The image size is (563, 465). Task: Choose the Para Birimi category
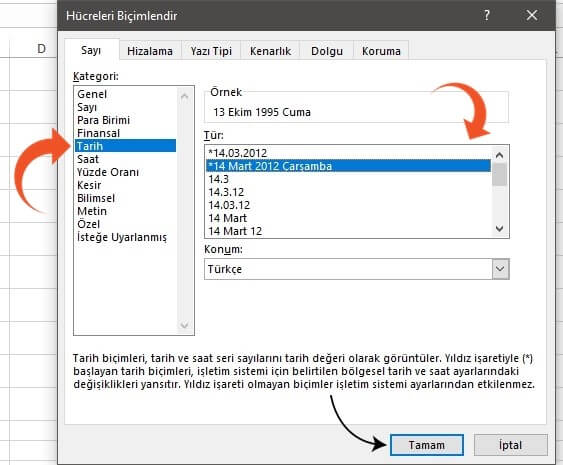point(126,120)
